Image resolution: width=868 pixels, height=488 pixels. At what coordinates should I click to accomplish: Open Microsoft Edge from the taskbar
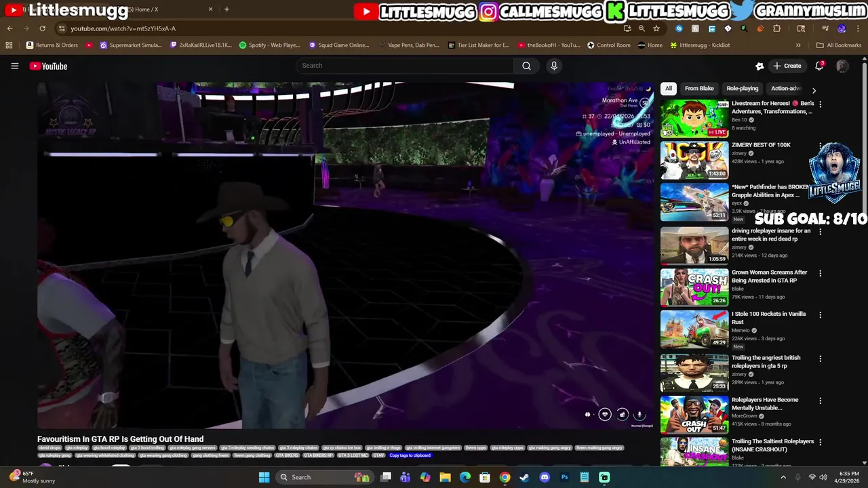click(x=465, y=477)
